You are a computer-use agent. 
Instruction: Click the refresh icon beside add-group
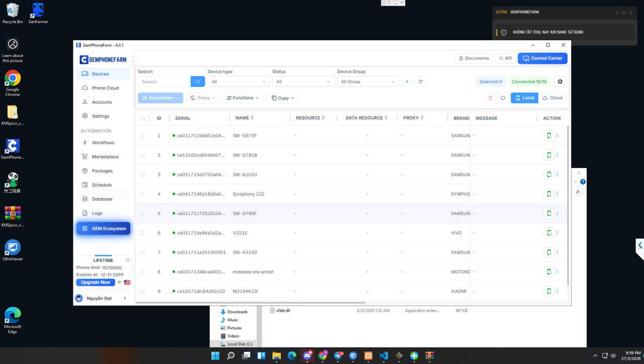[x=421, y=82]
